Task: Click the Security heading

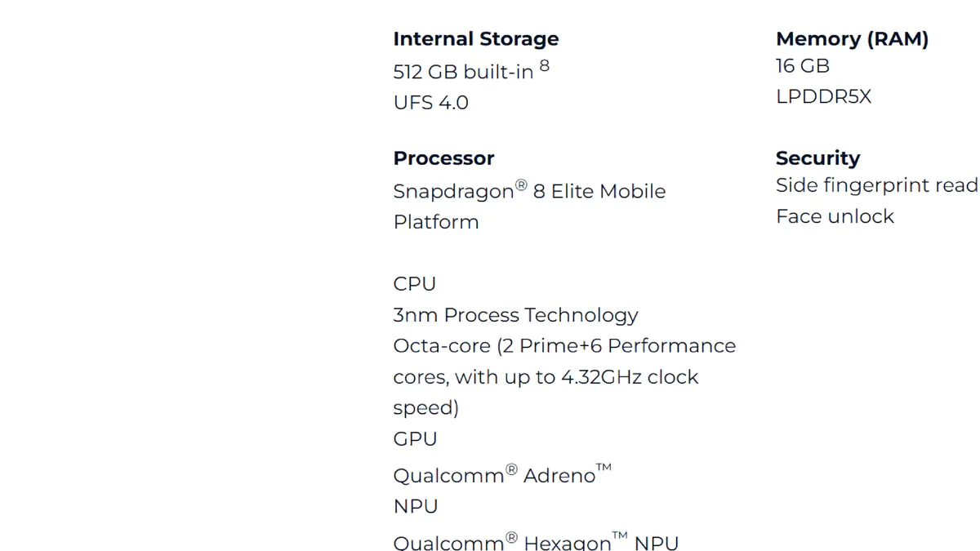Action: click(817, 158)
